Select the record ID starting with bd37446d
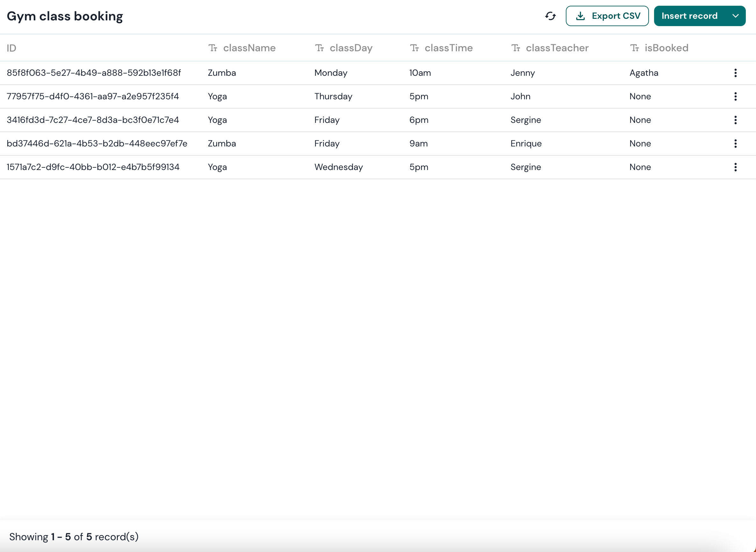The image size is (756, 552). (x=97, y=144)
